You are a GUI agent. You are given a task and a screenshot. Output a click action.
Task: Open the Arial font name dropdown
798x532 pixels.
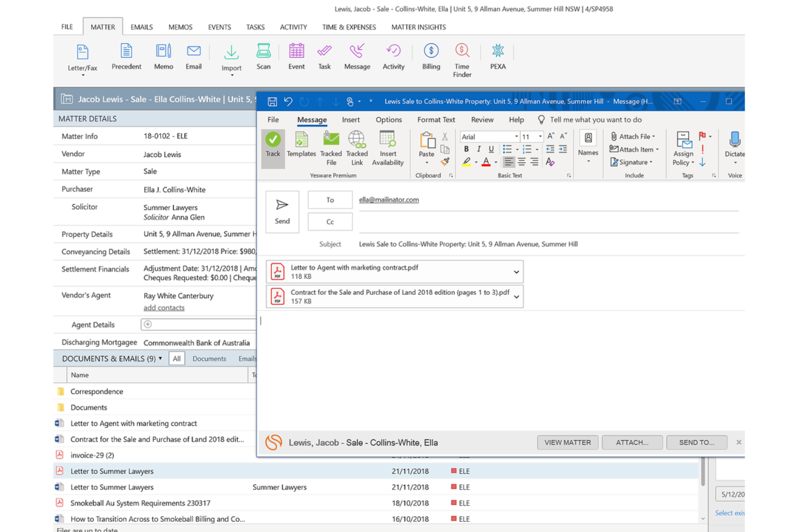[516, 137]
